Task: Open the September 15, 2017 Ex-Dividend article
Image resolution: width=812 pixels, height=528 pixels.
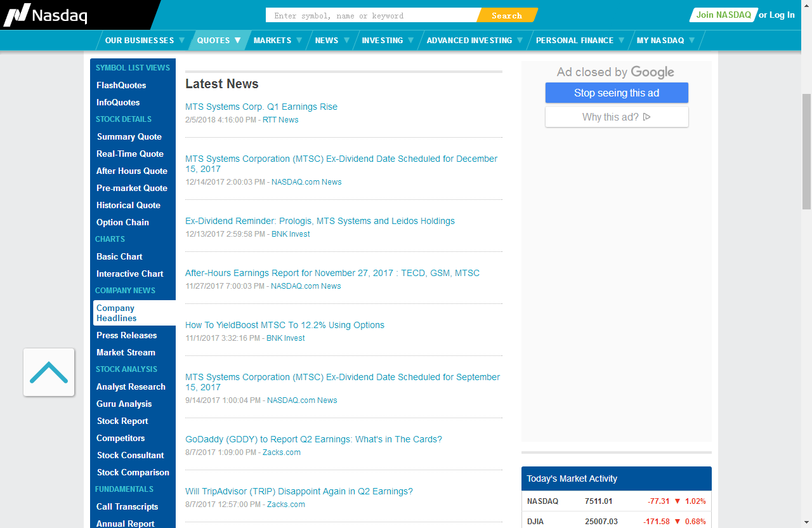Action: click(x=343, y=382)
